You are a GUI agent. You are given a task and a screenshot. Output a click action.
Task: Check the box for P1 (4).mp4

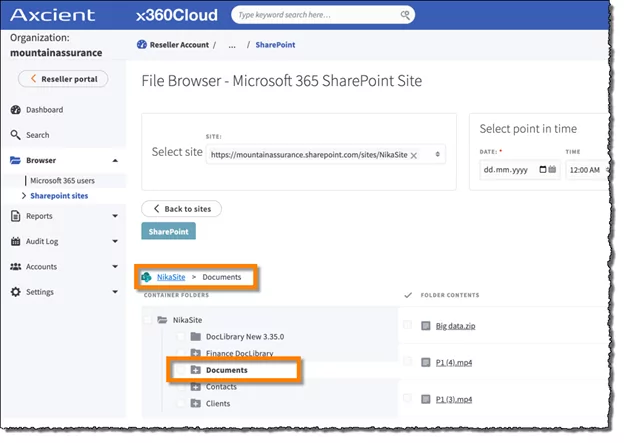tap(408, 361)
